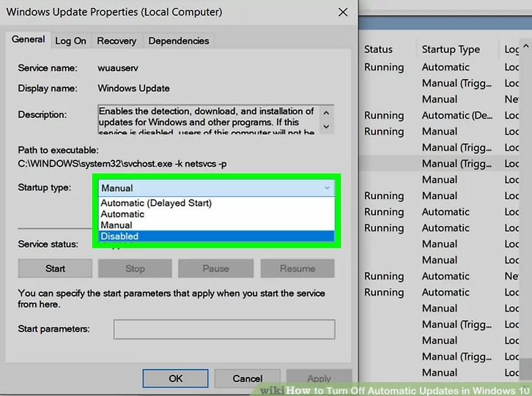Sort services by Status column header

pos(379,49)
